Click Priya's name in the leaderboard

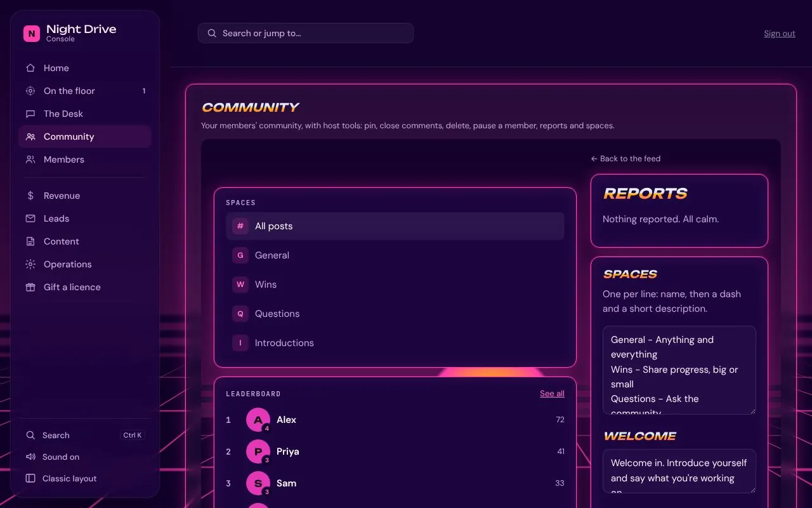click(x=288, y=451)
